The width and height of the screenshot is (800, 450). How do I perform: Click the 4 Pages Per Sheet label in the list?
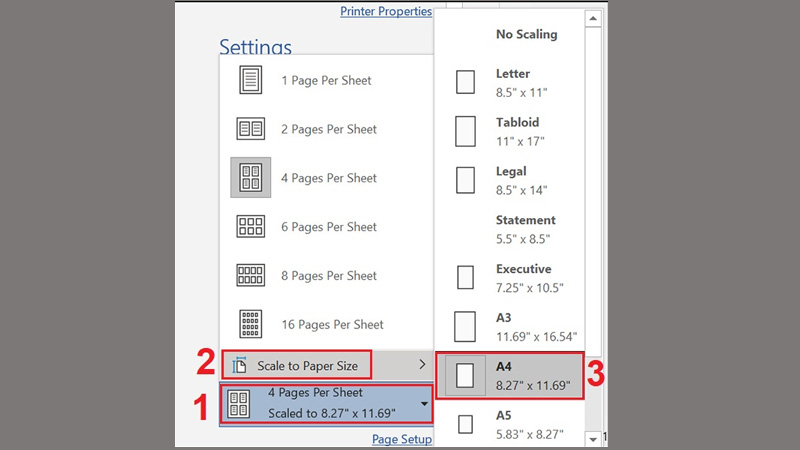point(329,178)
